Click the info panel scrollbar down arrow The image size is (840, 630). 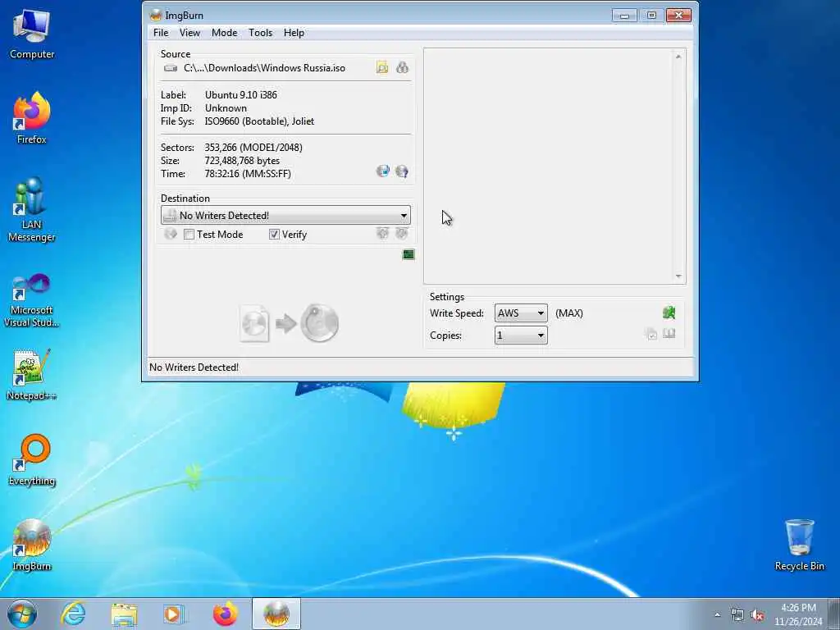tap(678, 276)
